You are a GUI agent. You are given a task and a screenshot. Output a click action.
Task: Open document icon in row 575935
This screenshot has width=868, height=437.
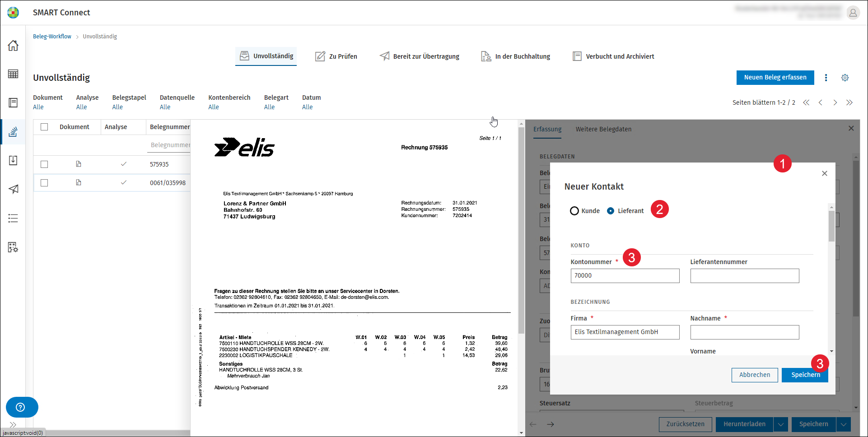click(x=79, y=164)
